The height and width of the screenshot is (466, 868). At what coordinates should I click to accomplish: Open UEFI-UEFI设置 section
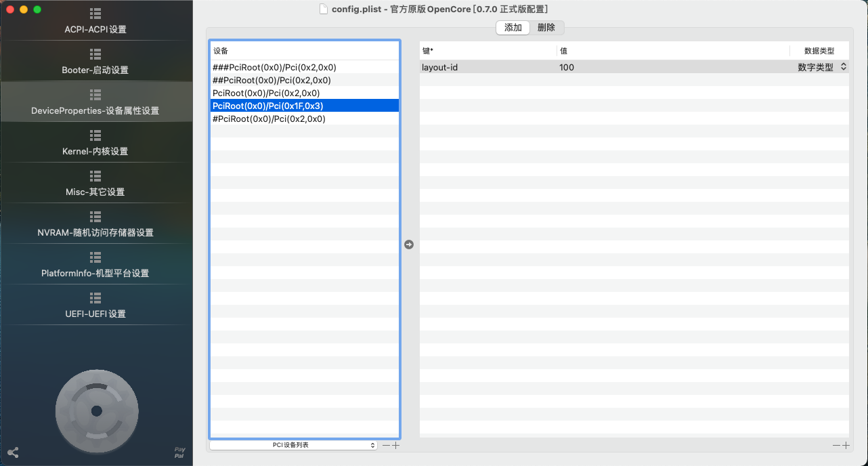(x=95, y=305)
